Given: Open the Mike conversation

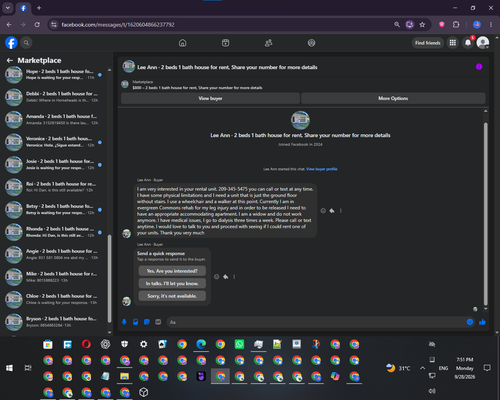Looking at the screenshot, I should [54, 277].
